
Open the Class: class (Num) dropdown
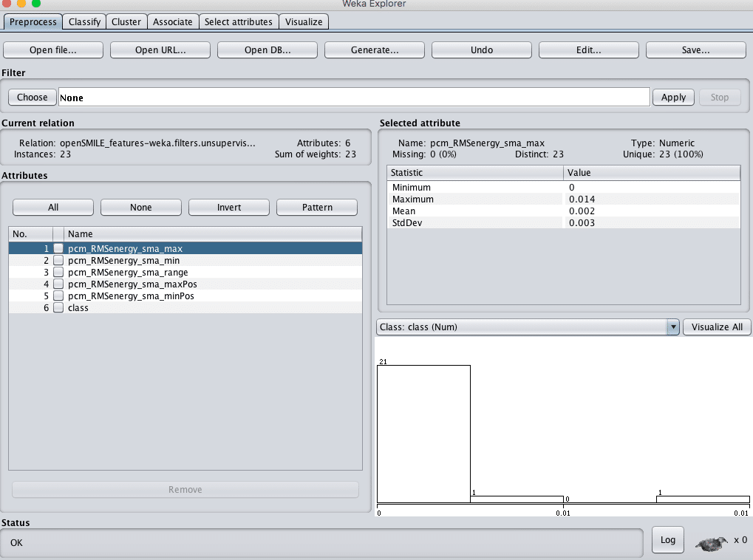click(x=528, y=327)
